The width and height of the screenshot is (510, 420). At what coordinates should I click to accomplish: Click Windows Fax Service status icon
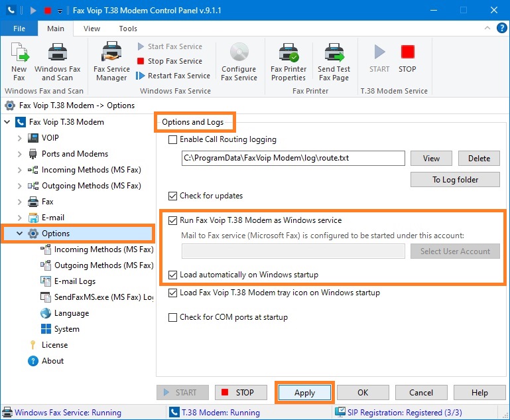point(7,412)
